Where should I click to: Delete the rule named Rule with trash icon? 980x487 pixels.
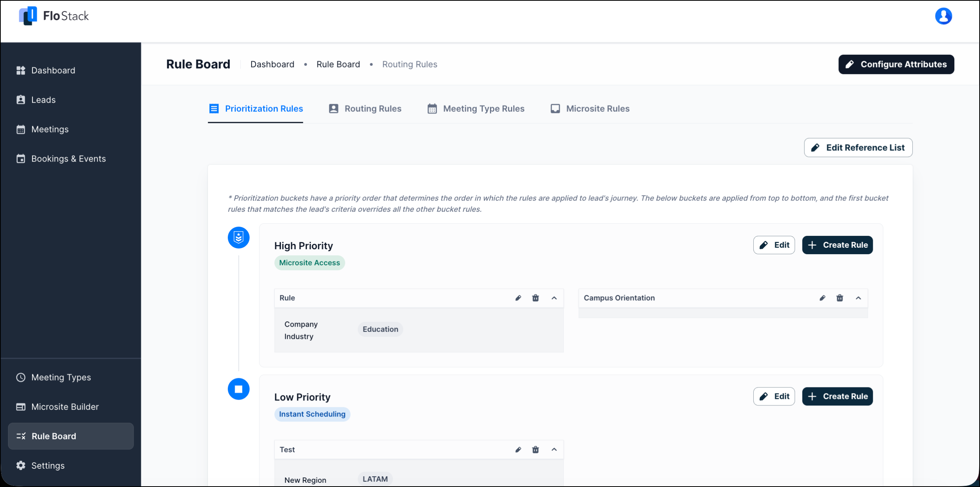coord(536,298)
